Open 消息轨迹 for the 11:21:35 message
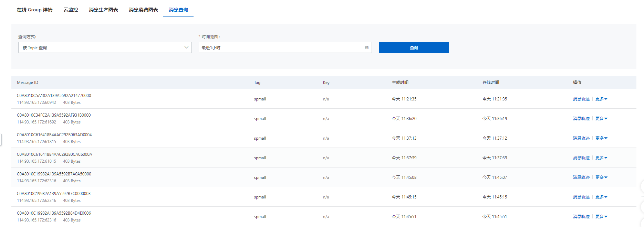Image resolution: width=644 pixels, height=227 pixels. click(581, 99)
